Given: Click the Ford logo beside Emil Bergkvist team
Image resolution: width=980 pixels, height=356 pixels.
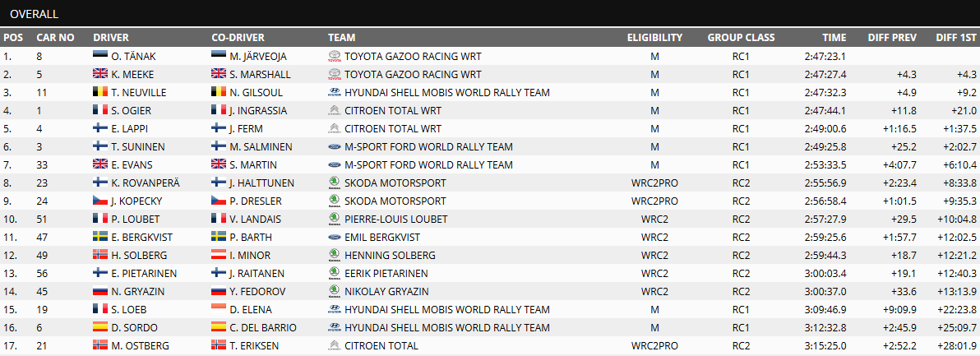Looking at the screenshot, I should click(335, 238).
